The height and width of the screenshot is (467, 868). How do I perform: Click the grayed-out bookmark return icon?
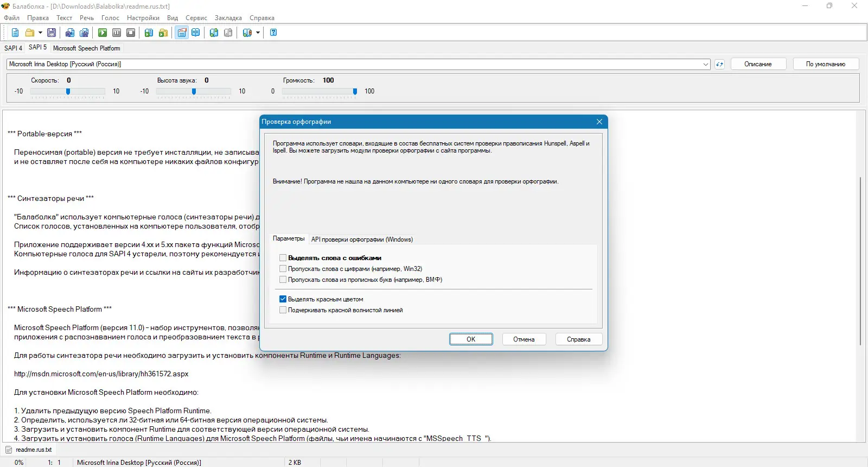click(x=228, y=33)
